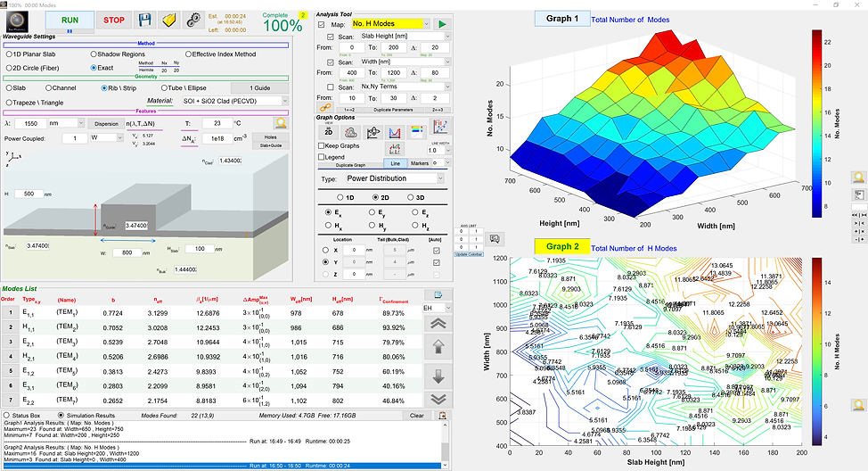
Task: Start analysis with the green play arrow
Action: (x=442, y=24)
